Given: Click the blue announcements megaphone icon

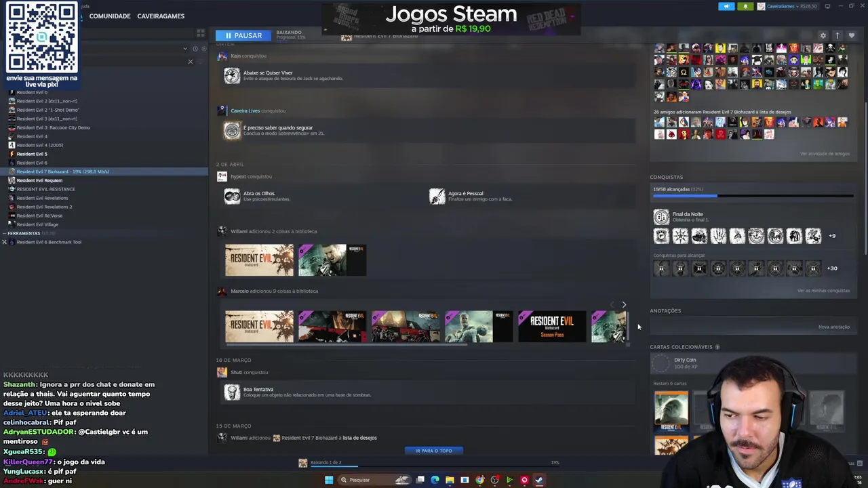Looking at the screenshot, I should pos(726,6).
